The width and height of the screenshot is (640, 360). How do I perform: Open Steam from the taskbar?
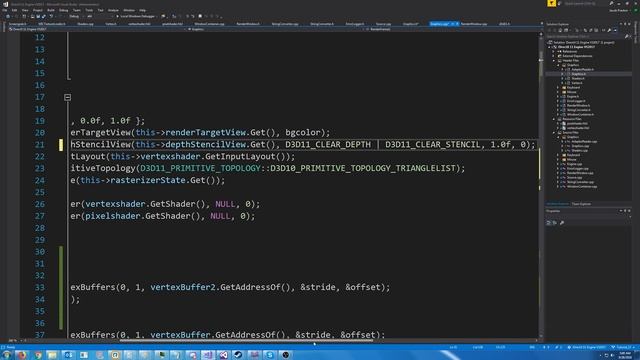[x=238, y=355]
